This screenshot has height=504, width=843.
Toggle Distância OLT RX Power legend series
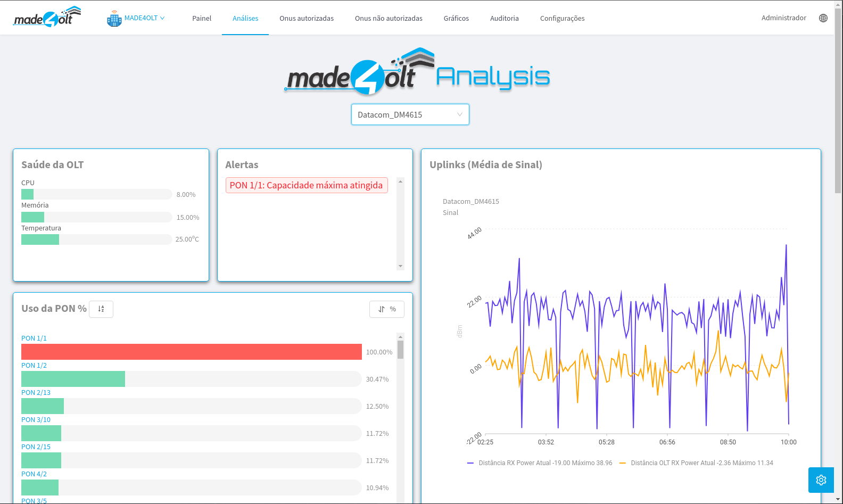[x=696, y=463]
